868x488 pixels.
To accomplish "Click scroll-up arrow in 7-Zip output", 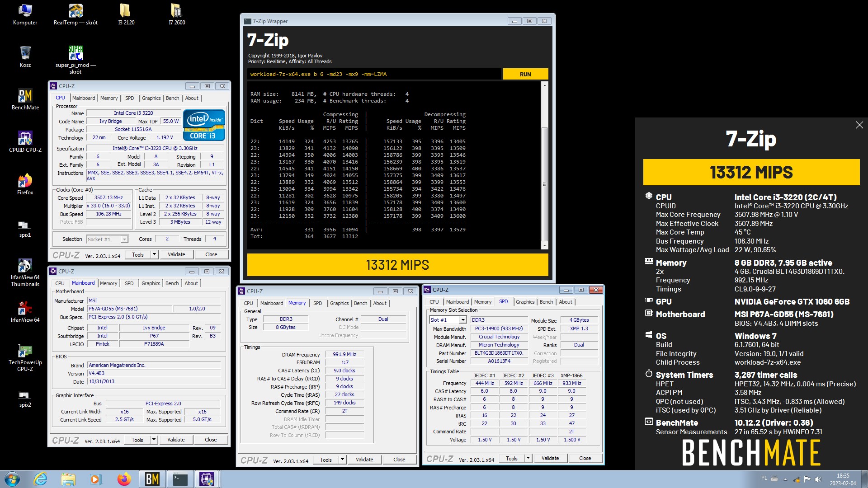I will pyautogui.click(x=544, y=85).
